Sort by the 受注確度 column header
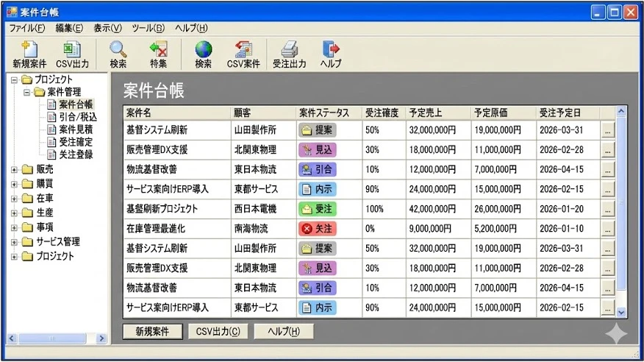The width and height of the screenshot is (644, 362). point(384,113)
